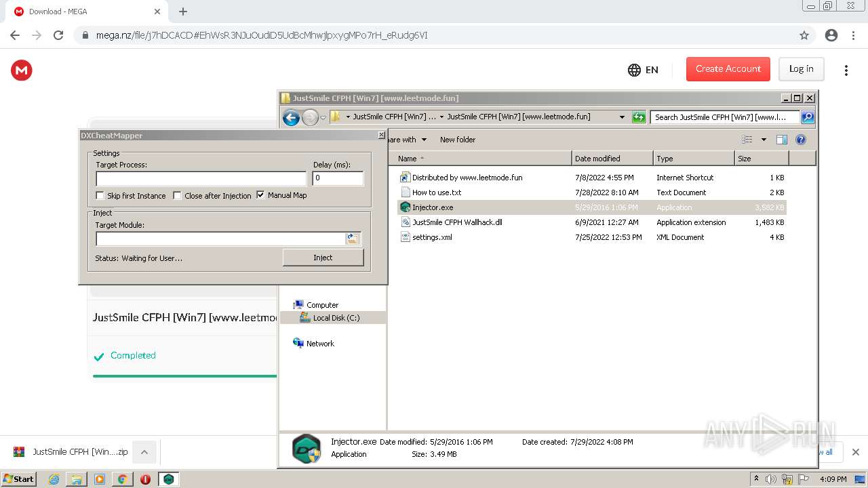This screenshot has height=488, width=868.
Task: Open the view options dropdown arrow
Action: pyautogui.click(x=763, y=140)
